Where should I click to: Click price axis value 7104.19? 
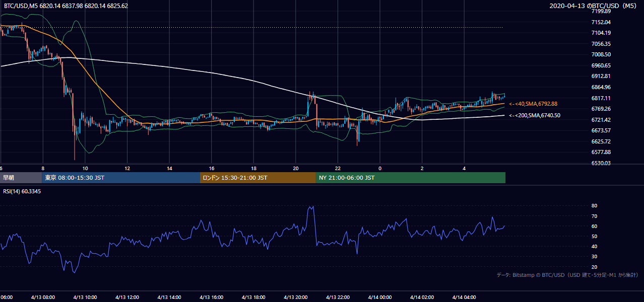tap(601, 33)
